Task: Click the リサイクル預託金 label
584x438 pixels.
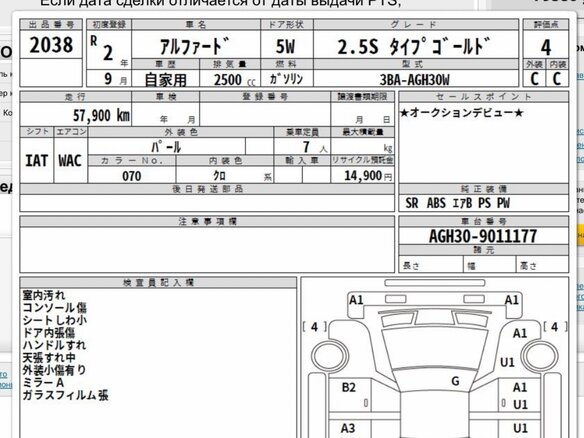Action: (362, 160)
